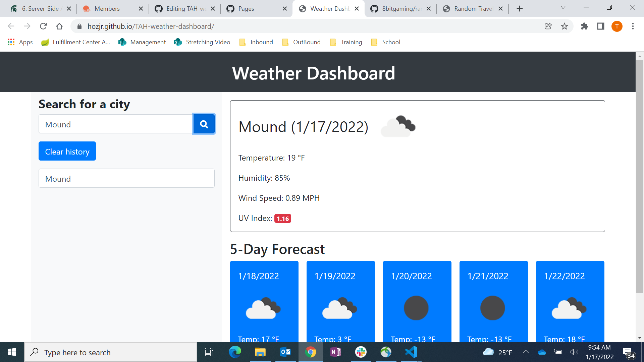
Task: Open the Chrome three-dot menu
Action: point(633,26)
